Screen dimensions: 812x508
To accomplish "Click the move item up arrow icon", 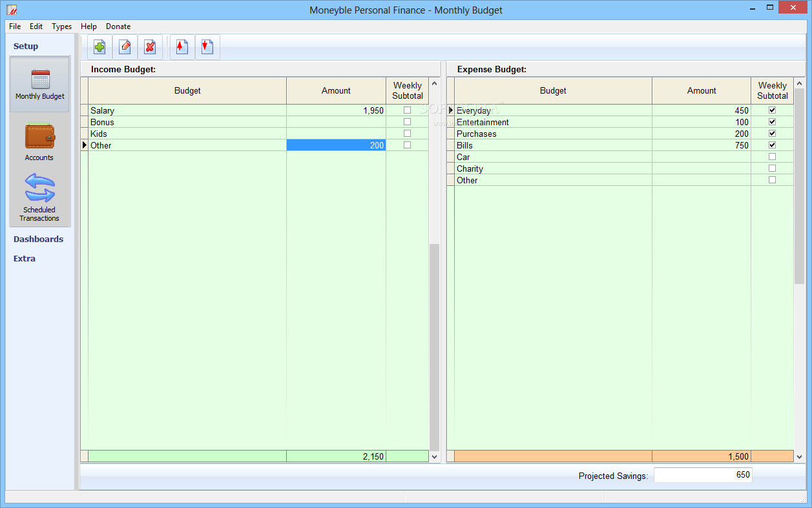I will click(x=182, y=47).
